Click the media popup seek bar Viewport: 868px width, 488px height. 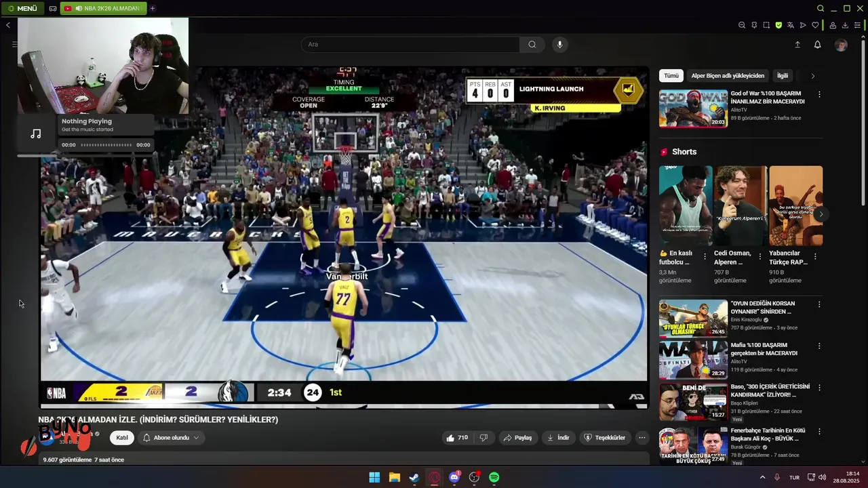(106, 145)
